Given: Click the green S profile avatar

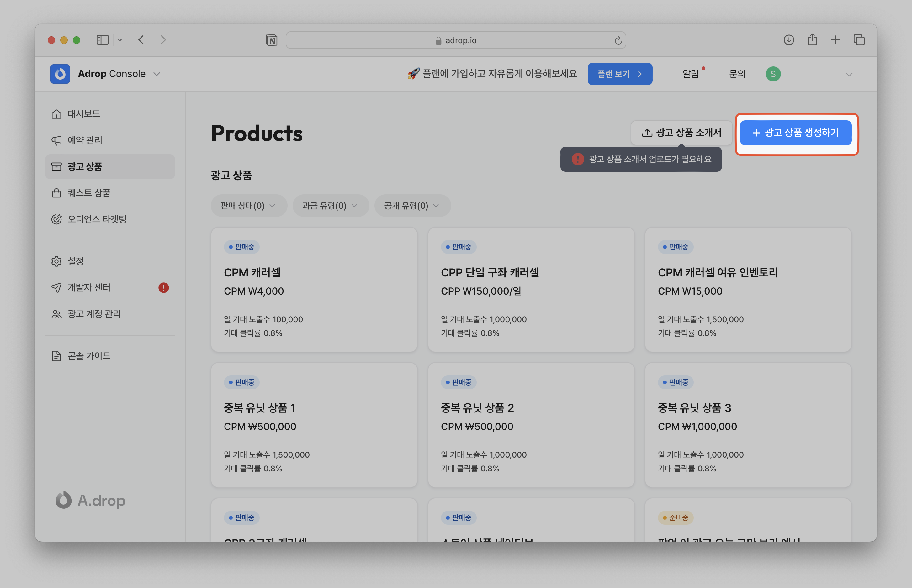Looking at the screenshot, I should (772, 74).
